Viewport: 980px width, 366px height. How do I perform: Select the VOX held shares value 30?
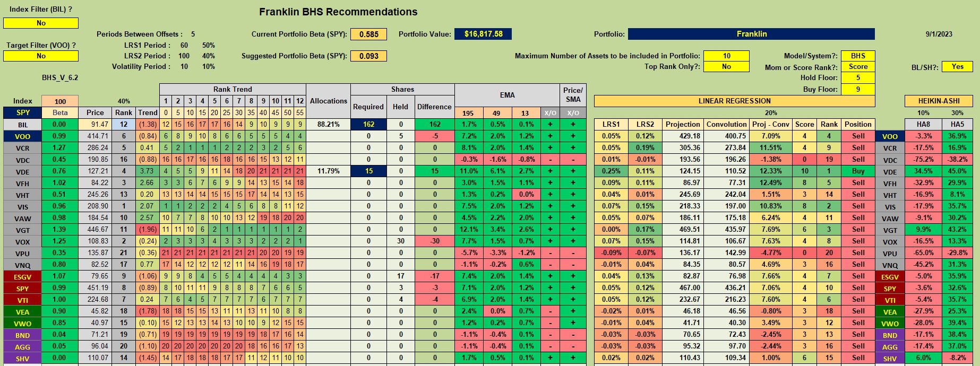400,241
